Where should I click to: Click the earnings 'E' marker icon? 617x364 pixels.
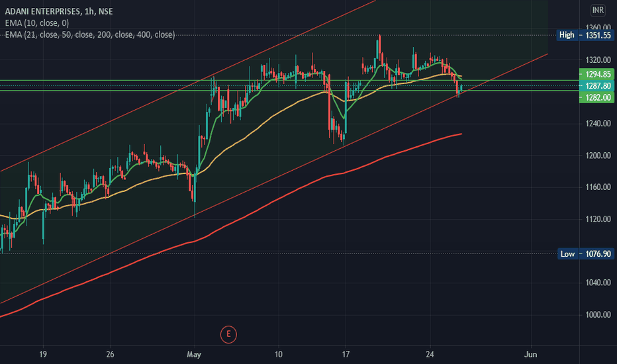(228, 334)
